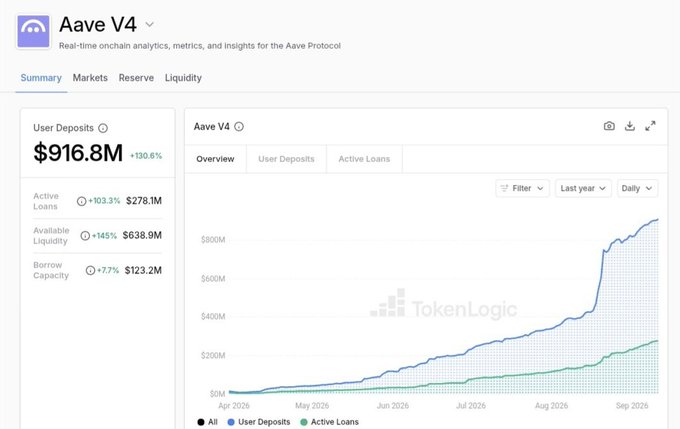Switch to the Liquidity tab
The image size is (680, 429).
[183, 78]
